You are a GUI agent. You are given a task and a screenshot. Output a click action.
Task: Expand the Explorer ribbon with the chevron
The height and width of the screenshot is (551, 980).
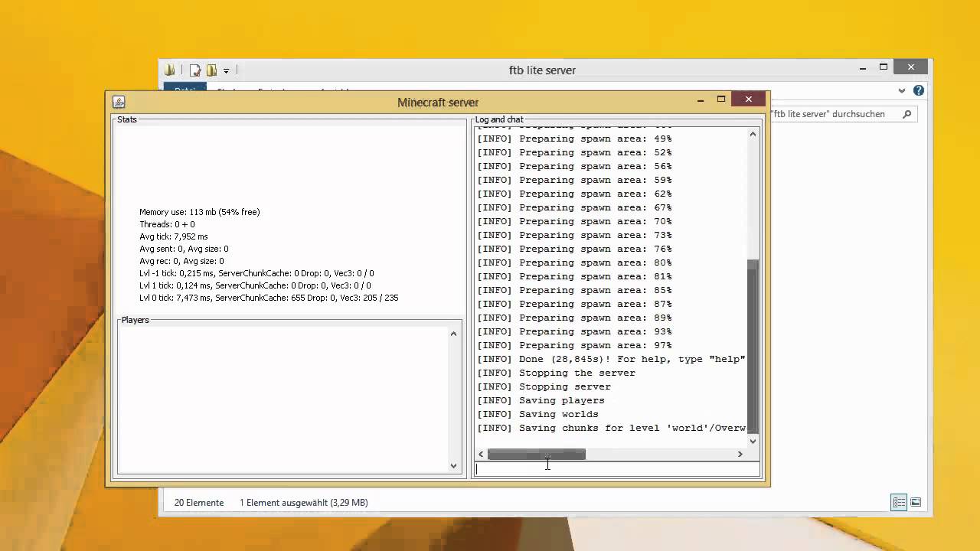[x=902, y=90]
